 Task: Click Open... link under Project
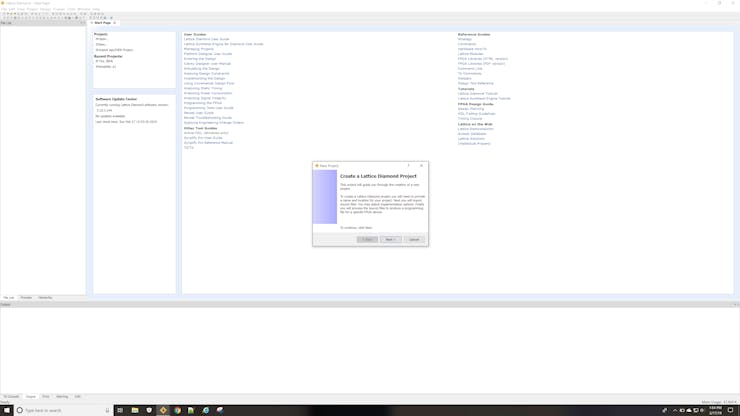click(x=101, y=39)
